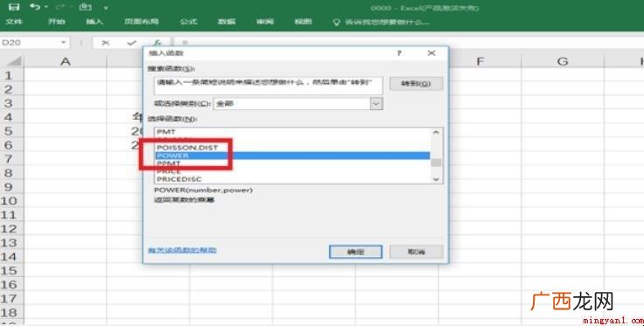Click function list scroll down arrow
Screen dimensions: 644x326
436,179
